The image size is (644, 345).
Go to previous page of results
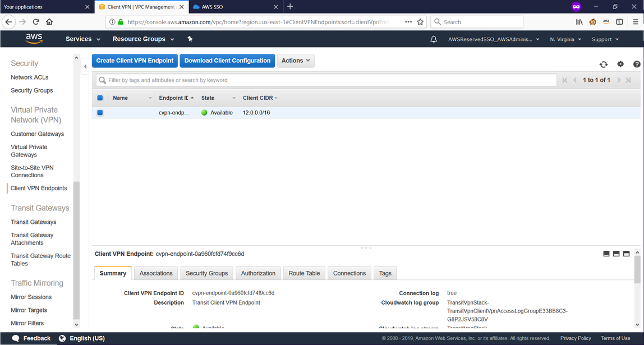tap(575, 80)
